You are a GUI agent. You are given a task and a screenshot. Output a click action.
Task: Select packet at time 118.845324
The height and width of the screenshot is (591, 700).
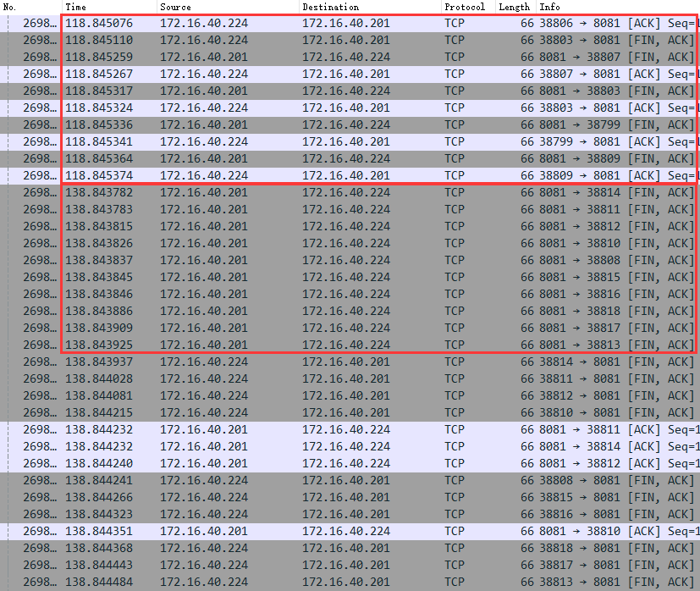click(x=350, y=108)
